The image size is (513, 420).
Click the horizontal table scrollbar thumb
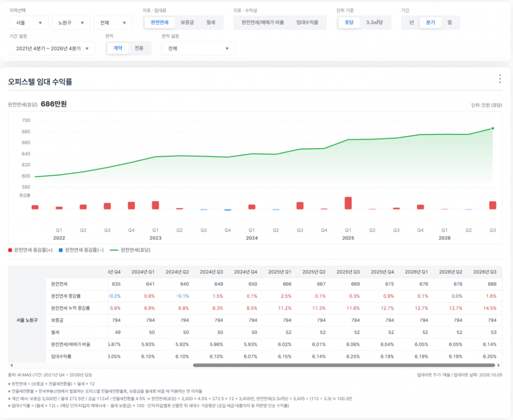point(344,365)
